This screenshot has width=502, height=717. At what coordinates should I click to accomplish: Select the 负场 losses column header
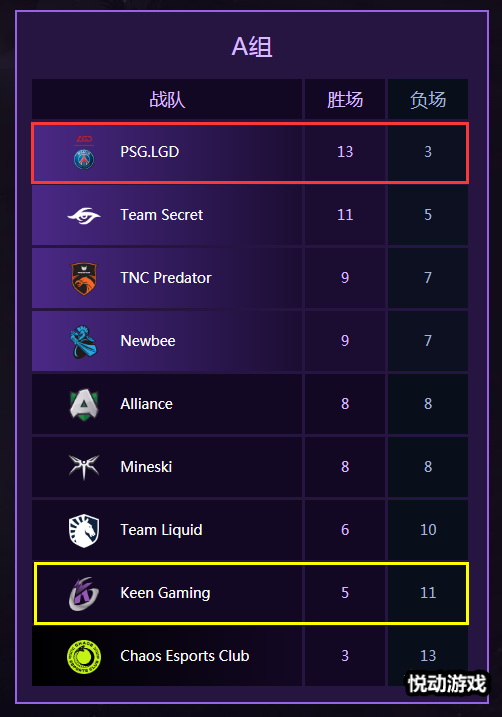pyautogui.click(x=428, y=99)
